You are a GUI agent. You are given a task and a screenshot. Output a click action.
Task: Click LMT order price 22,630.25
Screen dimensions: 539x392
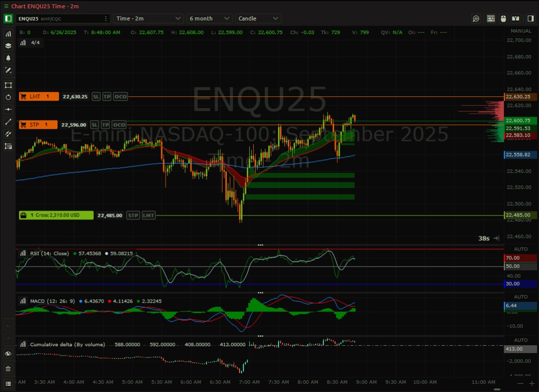(x=75, y=97)
